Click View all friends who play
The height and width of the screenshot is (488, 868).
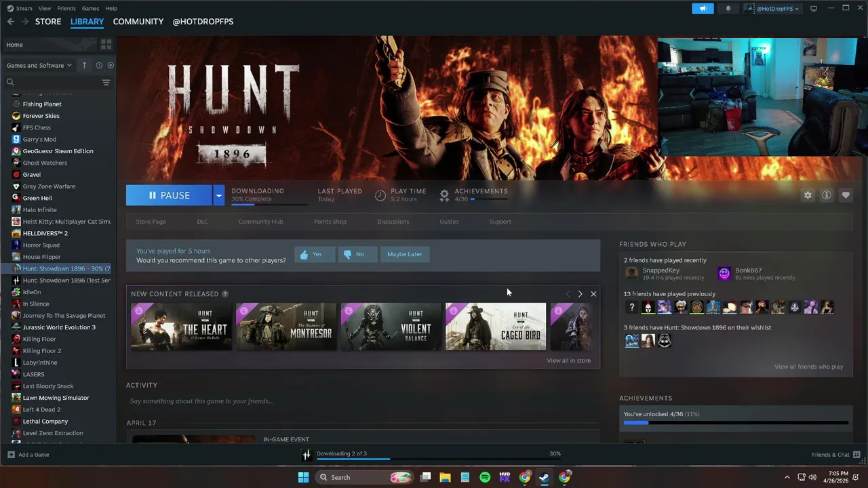pos(808,367)
